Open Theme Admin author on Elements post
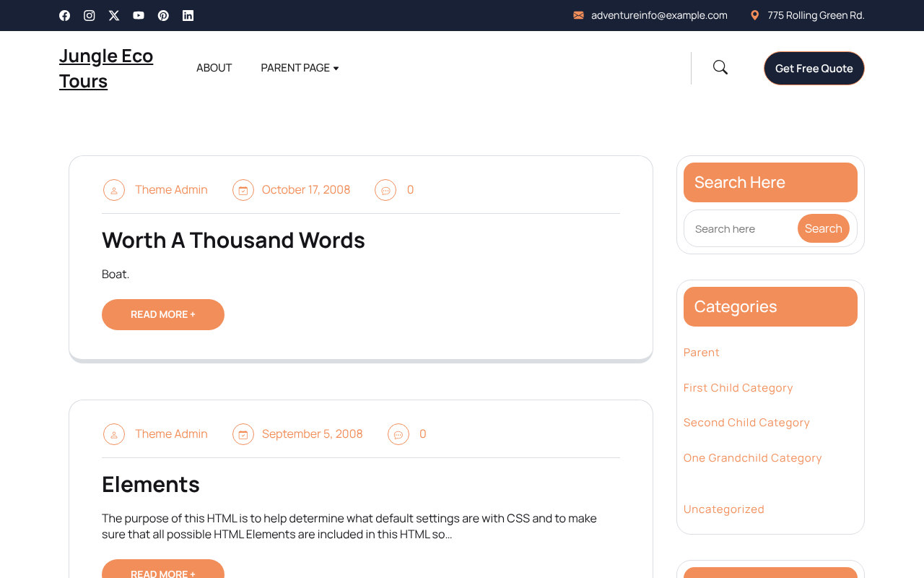The height and width of the screenshot is (578, 924). tap(171, 433)
